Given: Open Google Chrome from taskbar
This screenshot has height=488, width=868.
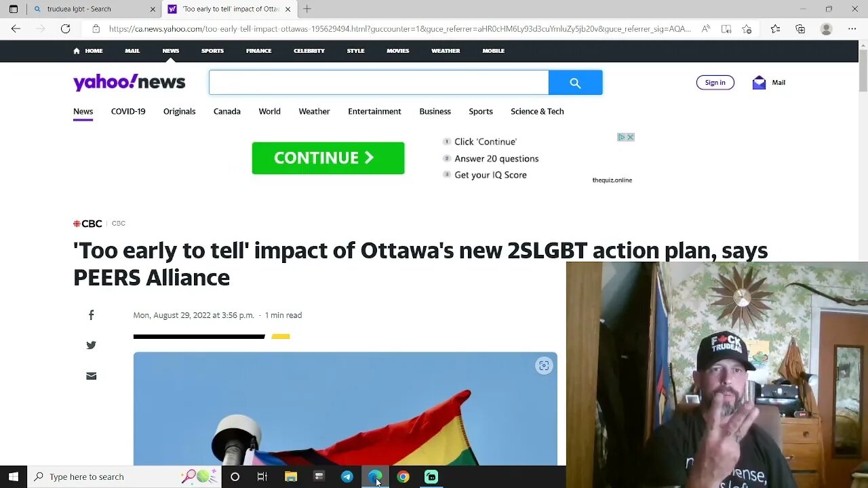Looking at the screenshot, I should point(403,476).
